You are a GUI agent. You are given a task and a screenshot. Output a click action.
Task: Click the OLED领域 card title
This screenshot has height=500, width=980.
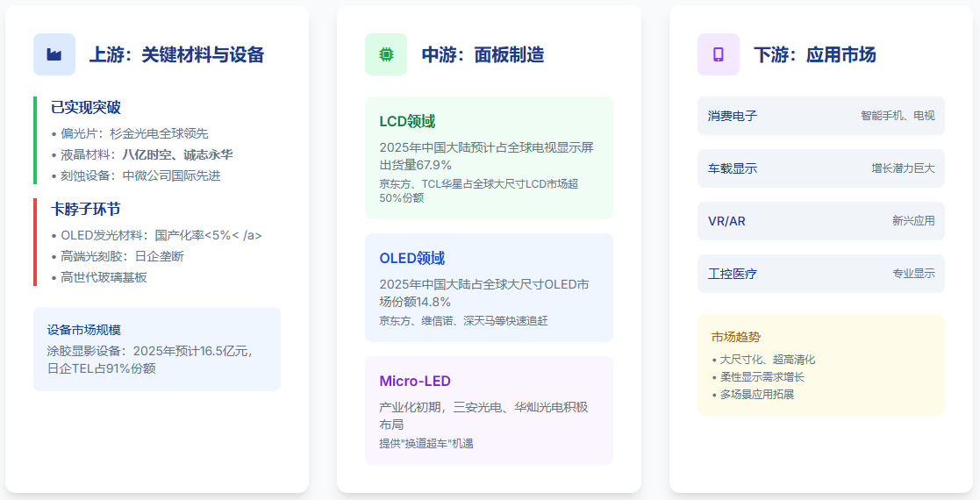[x=411, y=258]
